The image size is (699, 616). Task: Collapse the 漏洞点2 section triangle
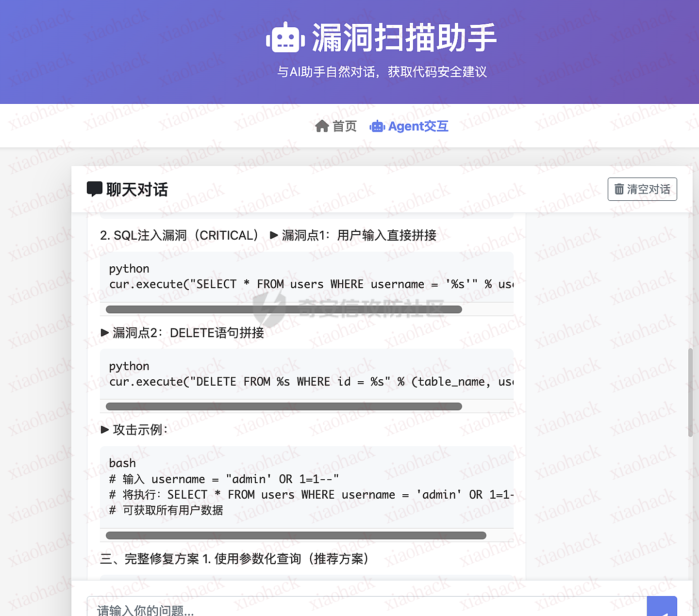[x=105, y=333]
